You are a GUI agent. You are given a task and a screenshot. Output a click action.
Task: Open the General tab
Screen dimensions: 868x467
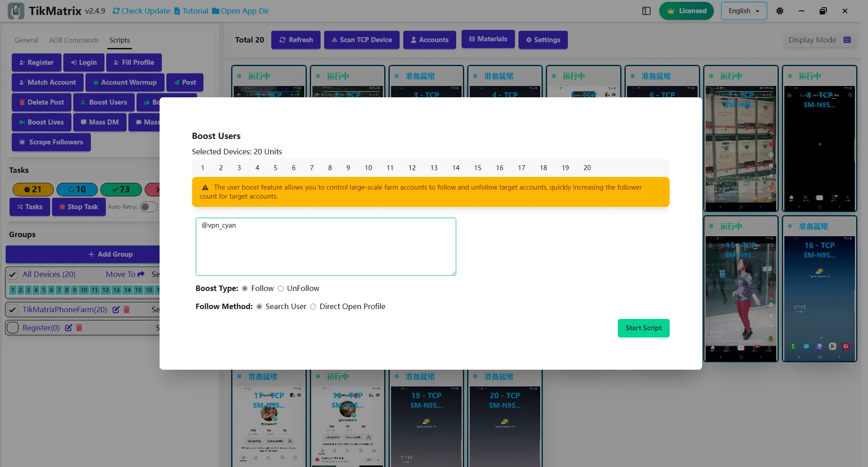[26, 40]
